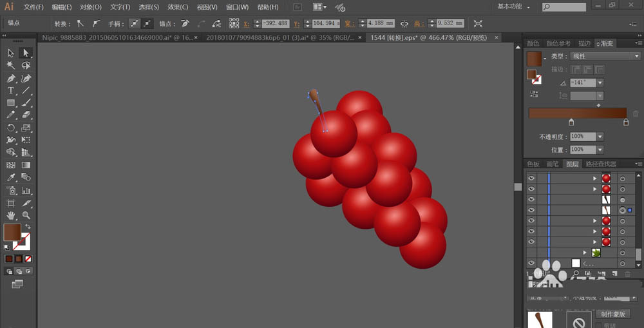Select the right gradient color stop

(625, 122)
